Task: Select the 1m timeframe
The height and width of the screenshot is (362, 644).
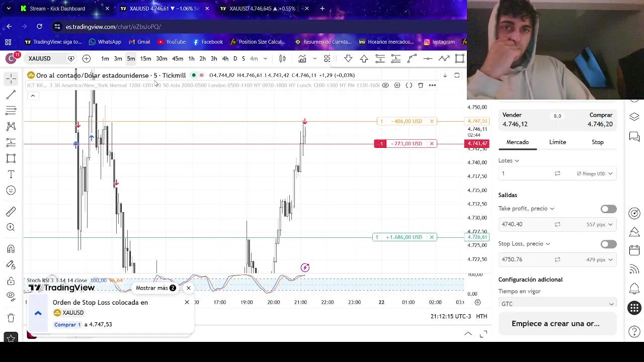Action: coord(105,59)
